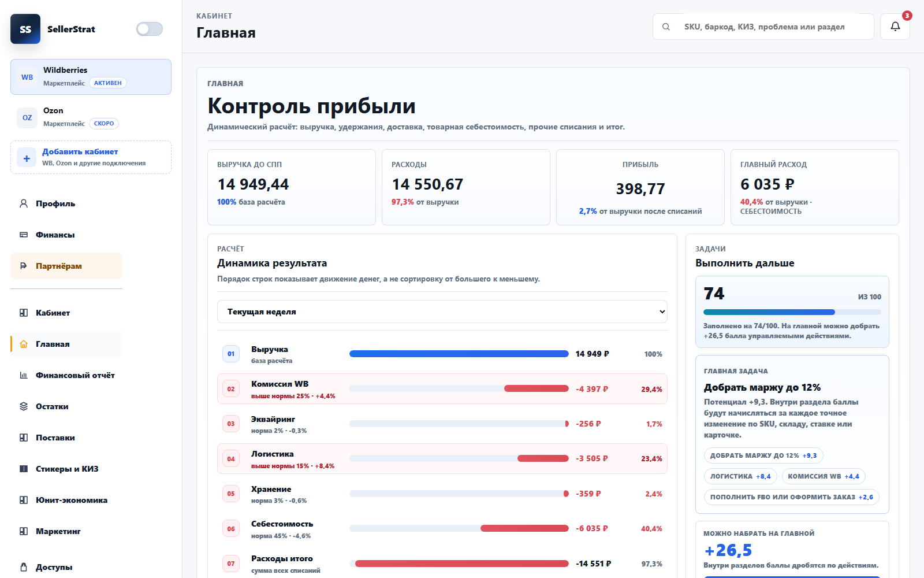Viewport: 924px width, 578px height.
Task: Open the Кабинет menu item
Action: (x=66, y=313)
